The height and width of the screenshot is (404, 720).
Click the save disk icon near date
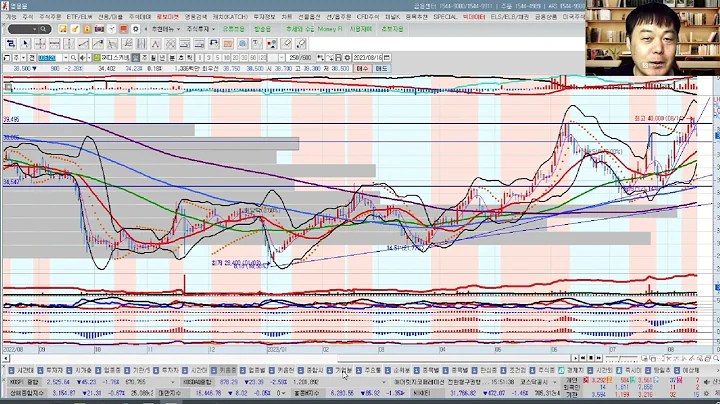click(338, 57)
